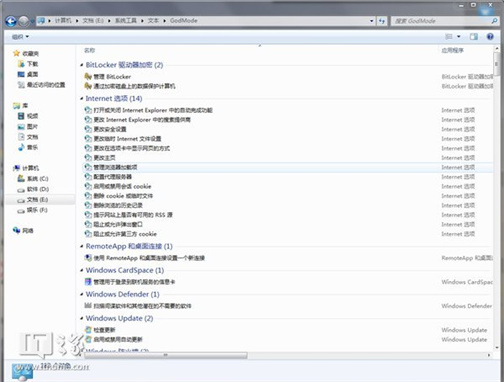Screen dimensions: 504x382
Task: Click 文本 in the address breadcrumb
Action: coord(153,21)
